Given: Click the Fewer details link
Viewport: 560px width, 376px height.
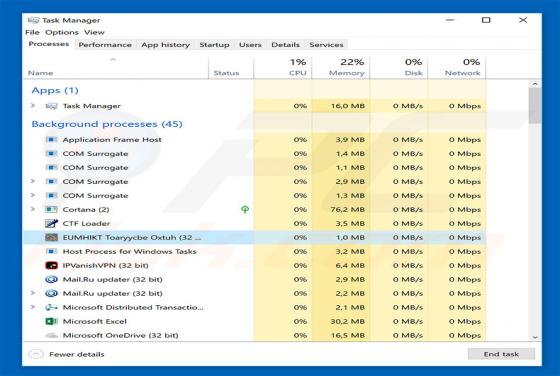Looking at the screenshot, I should (77, 354).
